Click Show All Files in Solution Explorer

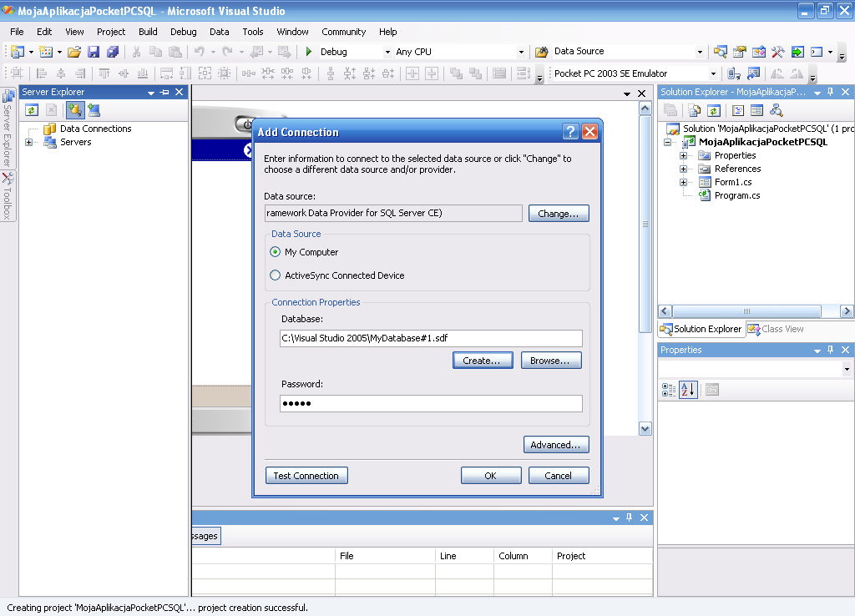pos(694,111)
